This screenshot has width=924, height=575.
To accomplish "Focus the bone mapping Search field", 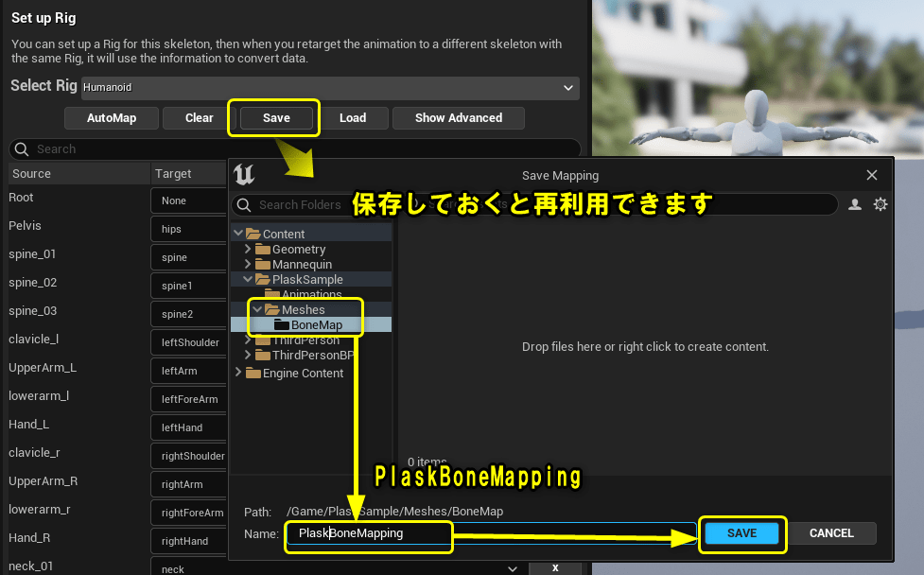I will [x=295, y=149].
